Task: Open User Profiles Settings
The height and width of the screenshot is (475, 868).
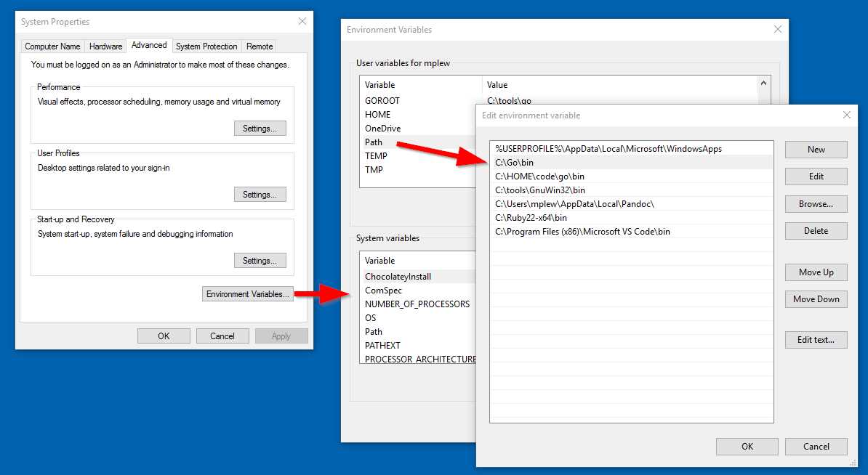Action: tap(260, 194)
